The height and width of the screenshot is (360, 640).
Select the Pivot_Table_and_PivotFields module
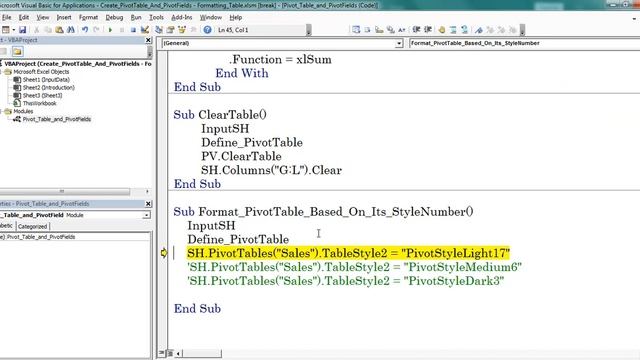(56, 120)
